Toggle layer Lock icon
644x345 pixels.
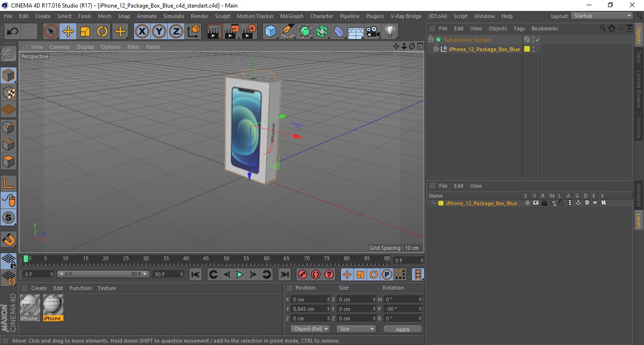(x=561, y=203)
